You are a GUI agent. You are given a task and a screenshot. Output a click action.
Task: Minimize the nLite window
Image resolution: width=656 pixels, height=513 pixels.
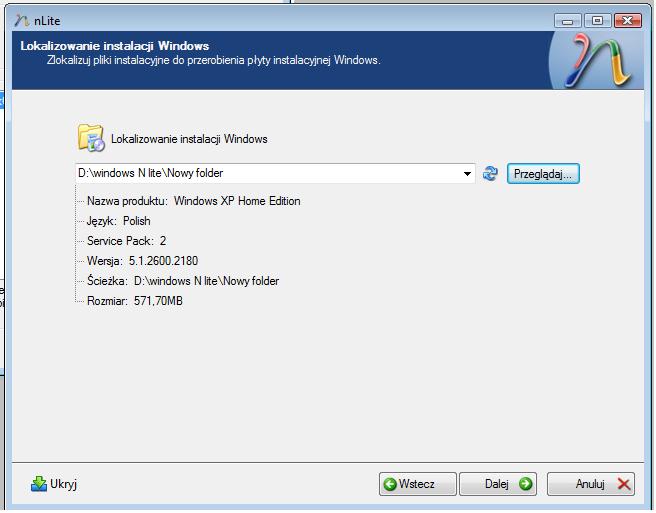[568, 21]
